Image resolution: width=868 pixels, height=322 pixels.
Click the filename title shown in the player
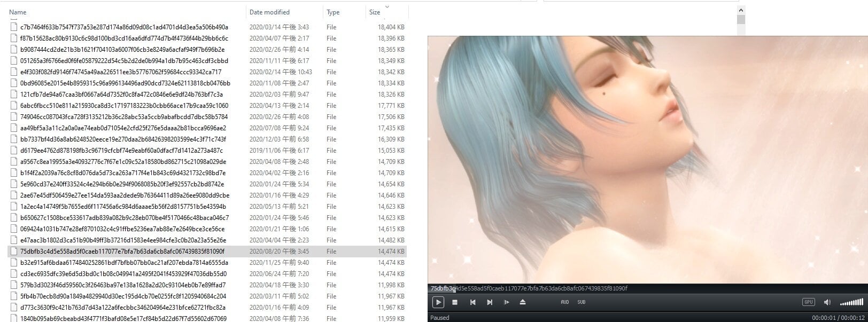click(x=529, y=288)
